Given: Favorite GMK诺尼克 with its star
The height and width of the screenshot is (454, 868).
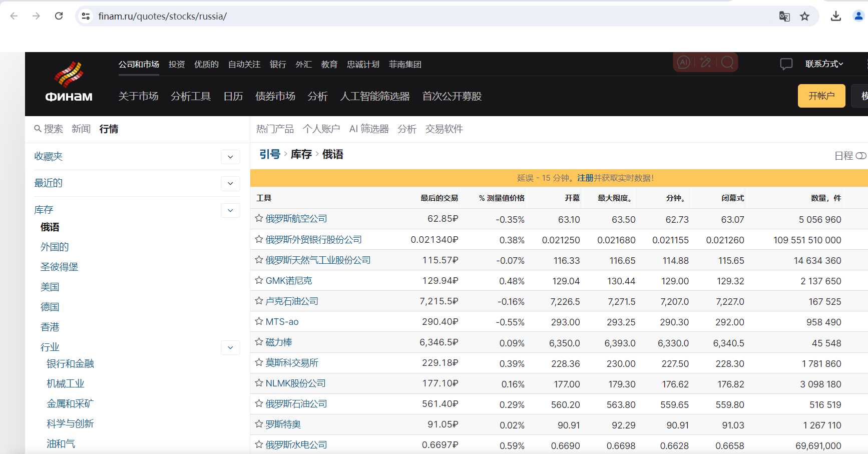Looking at the screenshot, I should 259,280.
